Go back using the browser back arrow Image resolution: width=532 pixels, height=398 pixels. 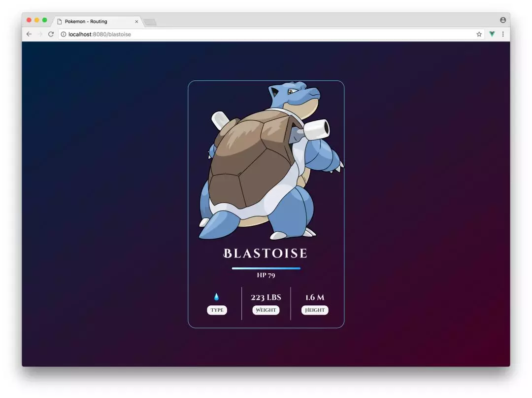coord(29,34)
